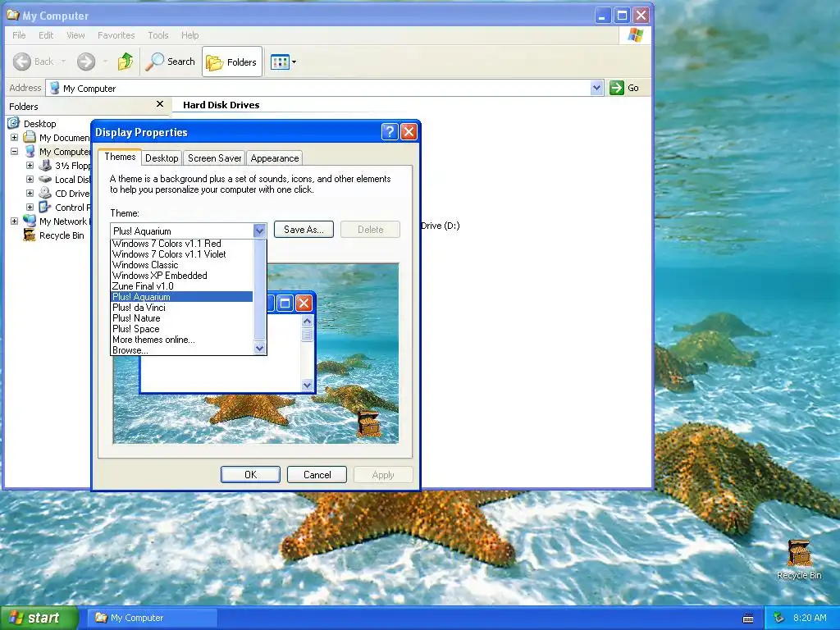Click the keyboard icon in taskbar
840x630 pixels.
(748, 619)
